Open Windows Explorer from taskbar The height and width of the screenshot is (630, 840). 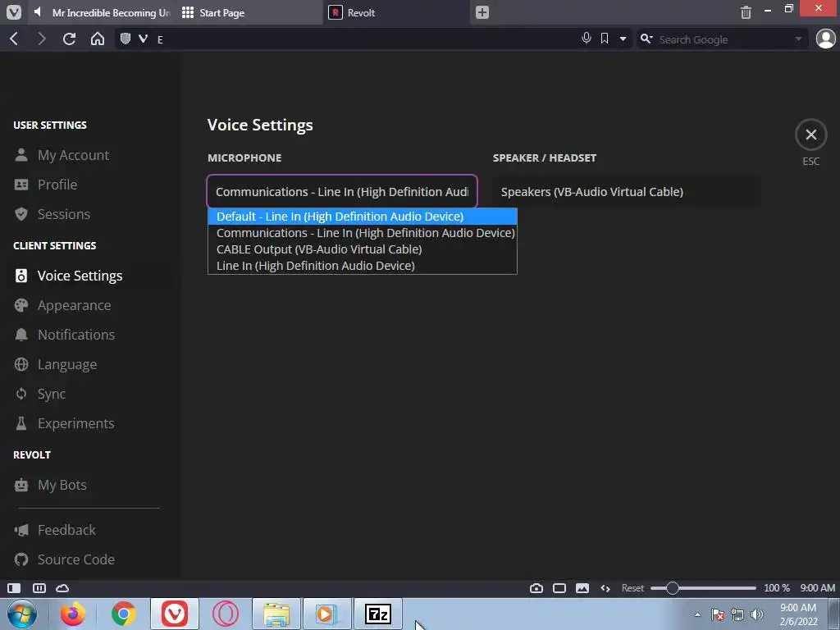tap(276, 614)
